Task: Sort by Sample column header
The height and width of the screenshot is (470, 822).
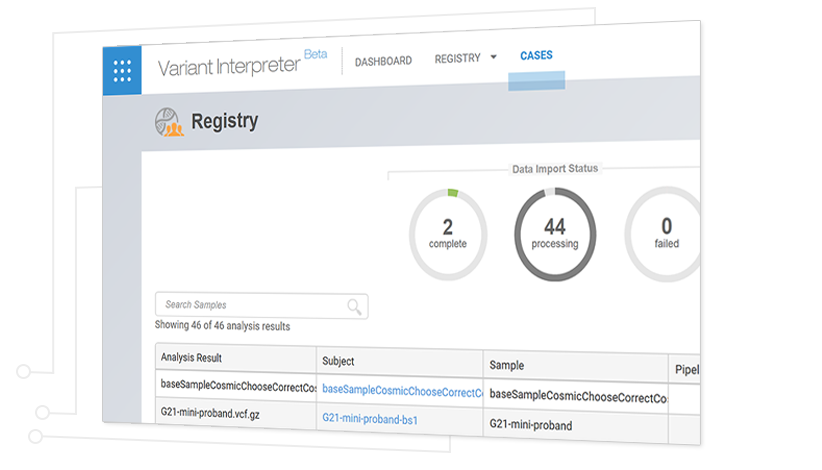Action: pyautogui.click(x=506, y=366)
